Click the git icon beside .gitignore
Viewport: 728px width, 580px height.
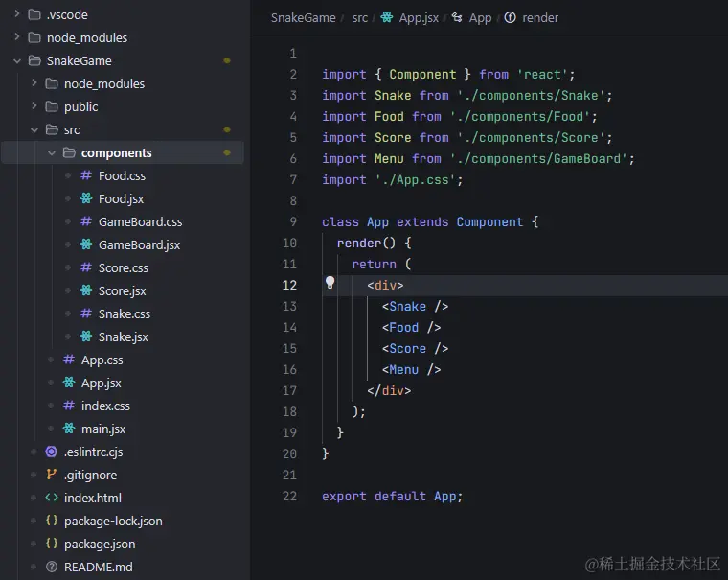[x=52, y=475]
